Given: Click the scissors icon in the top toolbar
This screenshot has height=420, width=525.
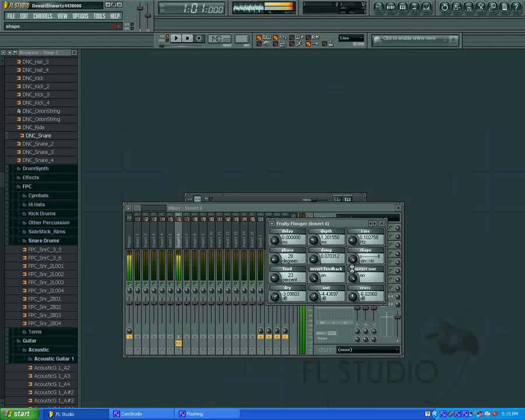Looking at the screenshot, I should tap(481, 8).
